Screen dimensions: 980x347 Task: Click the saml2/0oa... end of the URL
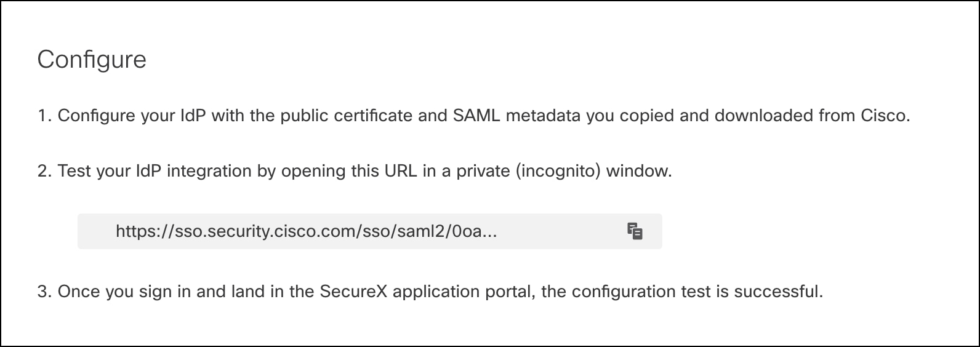click(x=450, y=231)
